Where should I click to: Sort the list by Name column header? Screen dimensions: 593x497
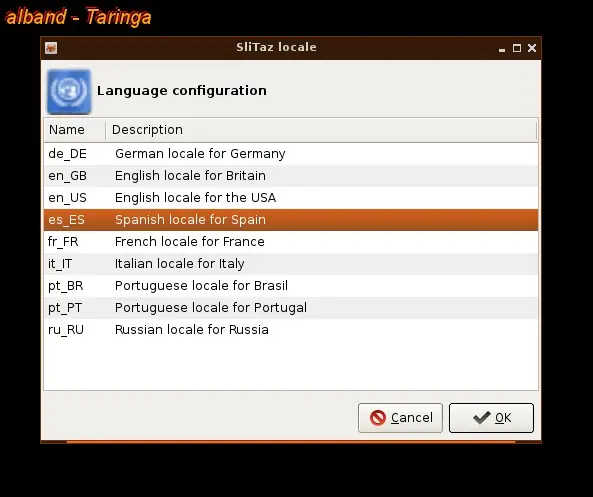click(75, 130)
